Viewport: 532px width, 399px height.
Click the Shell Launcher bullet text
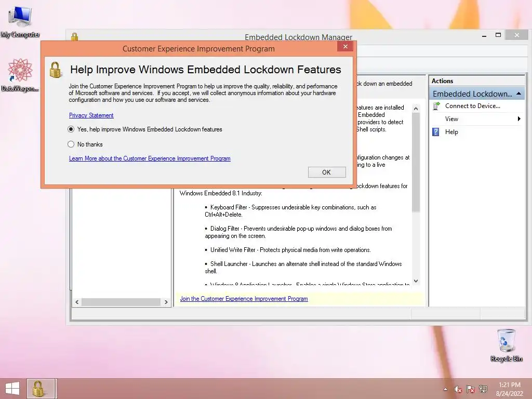(x=303, y=268)
